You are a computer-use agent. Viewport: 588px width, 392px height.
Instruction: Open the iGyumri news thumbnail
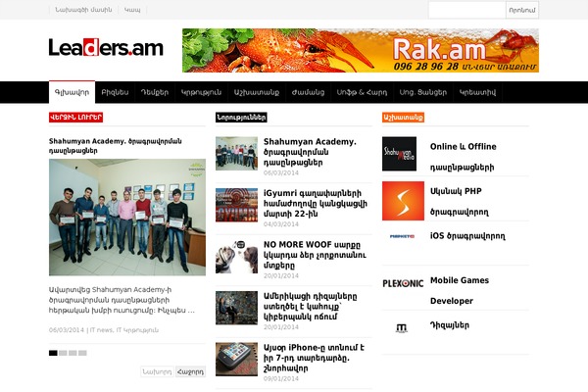[x=236, y=205]
